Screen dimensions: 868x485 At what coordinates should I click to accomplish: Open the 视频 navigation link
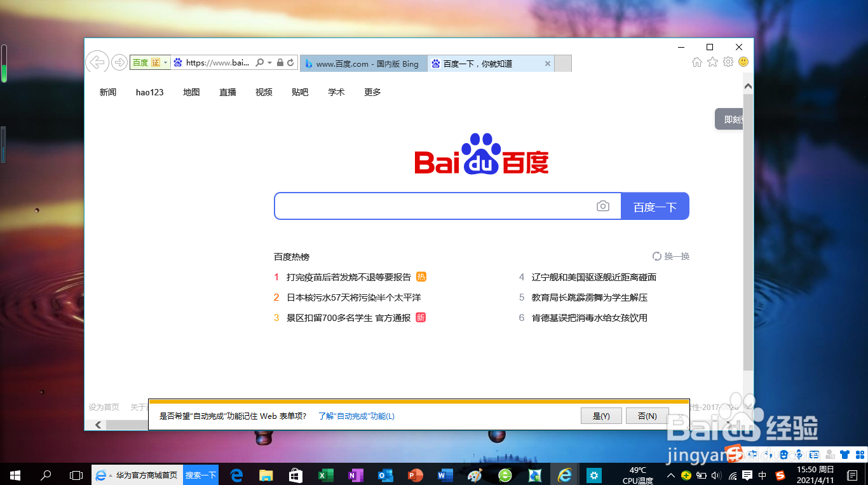(x=264, y=92)
